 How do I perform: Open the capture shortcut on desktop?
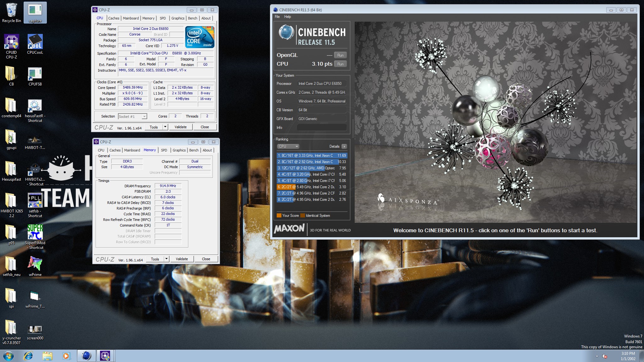tap(35, 13)
